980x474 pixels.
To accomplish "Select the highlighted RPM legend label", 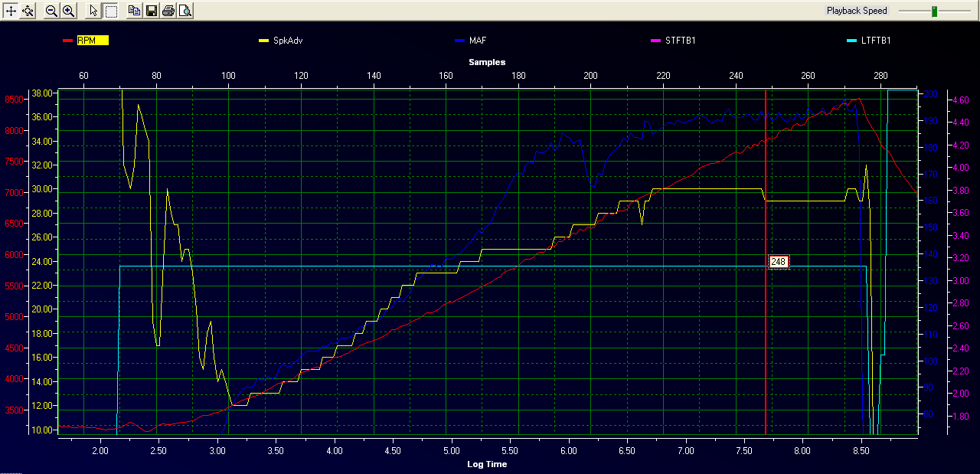I will point(92,41).
